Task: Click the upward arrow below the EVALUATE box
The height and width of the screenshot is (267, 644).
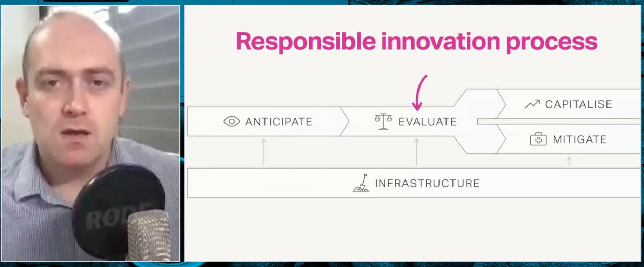Action: [x=416, y=152]
